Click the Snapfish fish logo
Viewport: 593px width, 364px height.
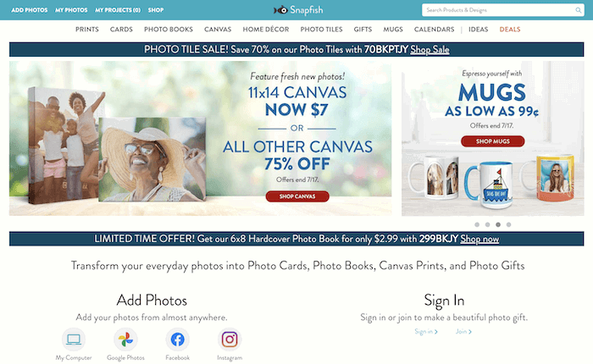click(x=280, y=10)
